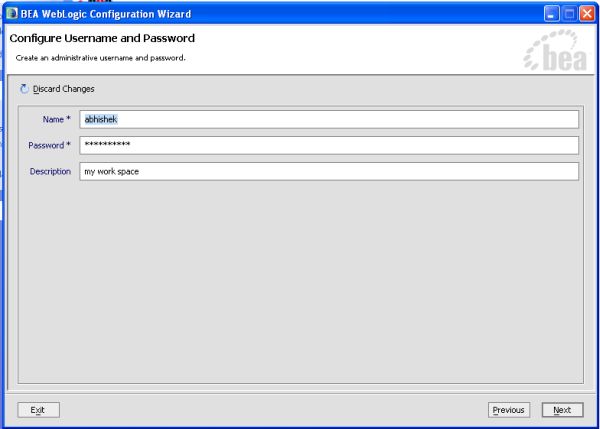Click the 'Configure Username and Password' heading
Viewport: 600px width, 429px height.
coord(102,38)
